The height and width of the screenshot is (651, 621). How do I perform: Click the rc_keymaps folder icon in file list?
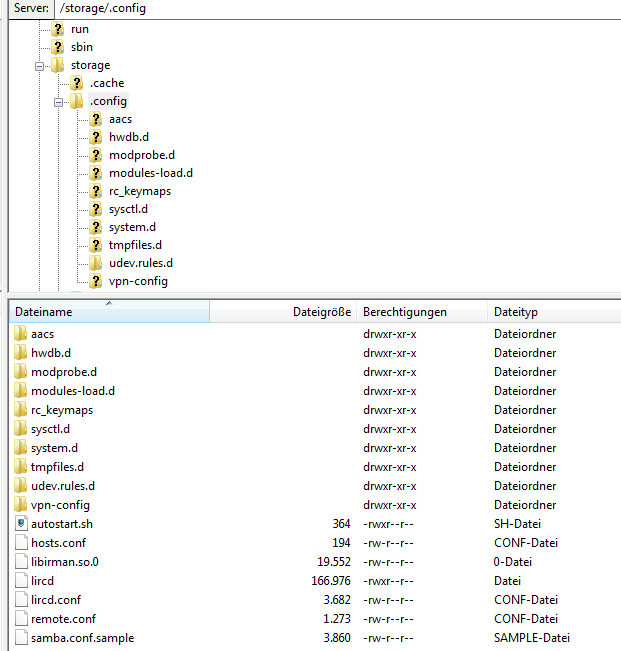click(x=20, y=410)
